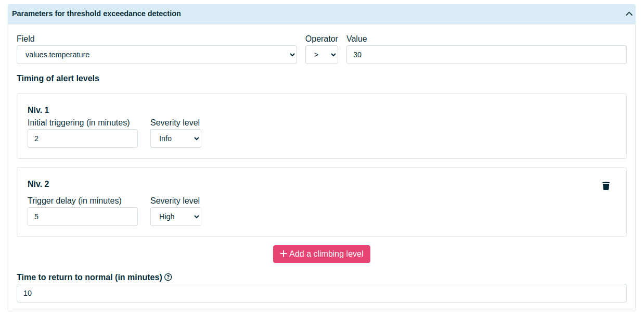Click the 'Niv. 1' heading
The image size is (644, 315).
pyautogui.click(x=38, y=110)
